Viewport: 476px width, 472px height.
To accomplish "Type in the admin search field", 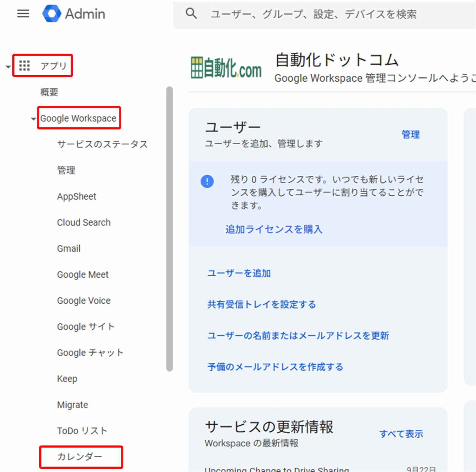I will point(317,14).
